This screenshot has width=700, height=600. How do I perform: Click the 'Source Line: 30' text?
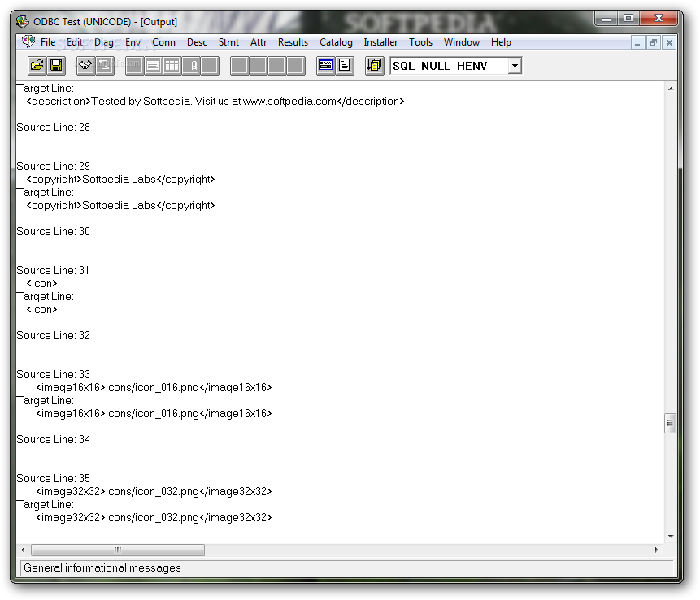point(53,231)
